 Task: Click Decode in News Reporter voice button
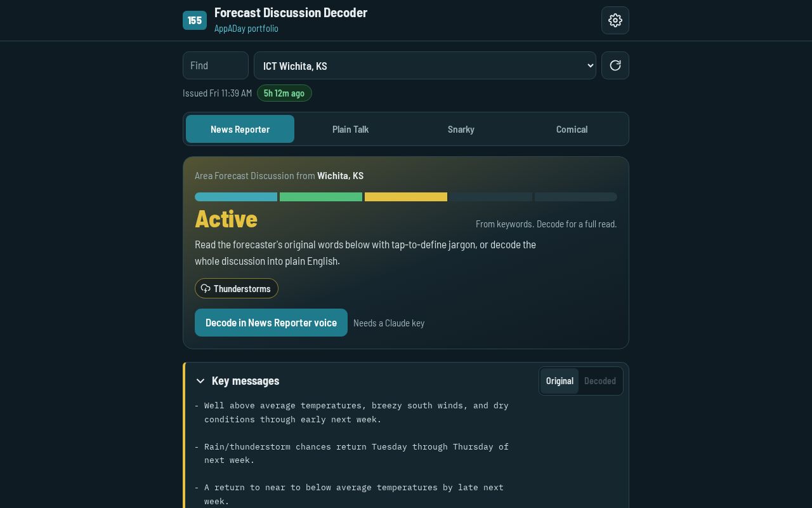coord(271,323)
